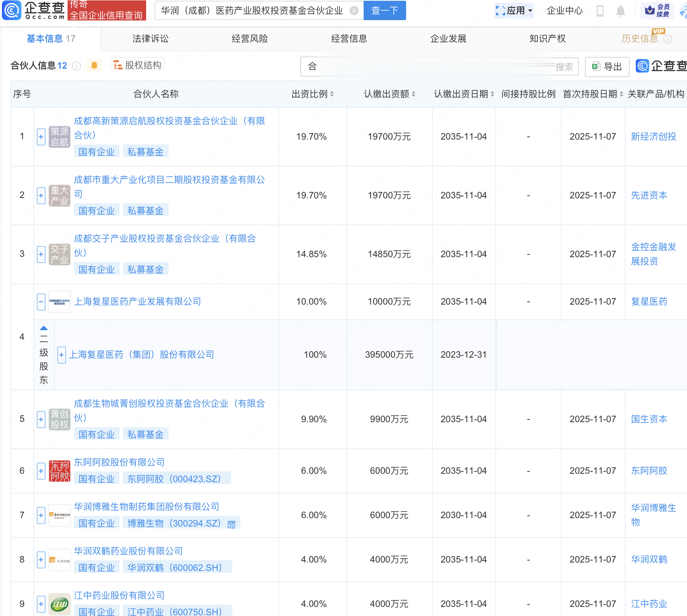This screenshot has width=687, height=616.
Task: Open 东阿阿胶股份有限公司 link
Action: [119, 463]
